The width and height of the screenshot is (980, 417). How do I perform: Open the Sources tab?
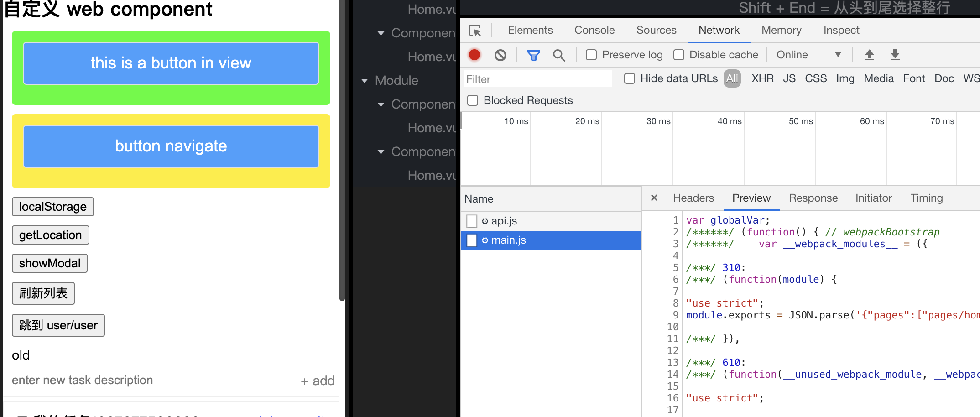657,30
